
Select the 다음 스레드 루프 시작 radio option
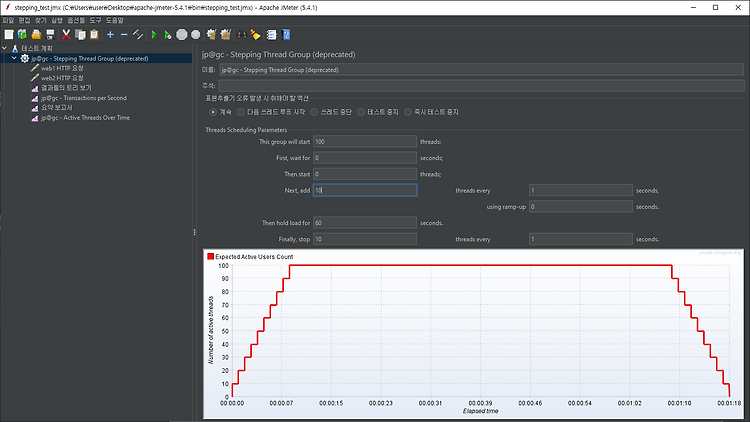point(241,112)
